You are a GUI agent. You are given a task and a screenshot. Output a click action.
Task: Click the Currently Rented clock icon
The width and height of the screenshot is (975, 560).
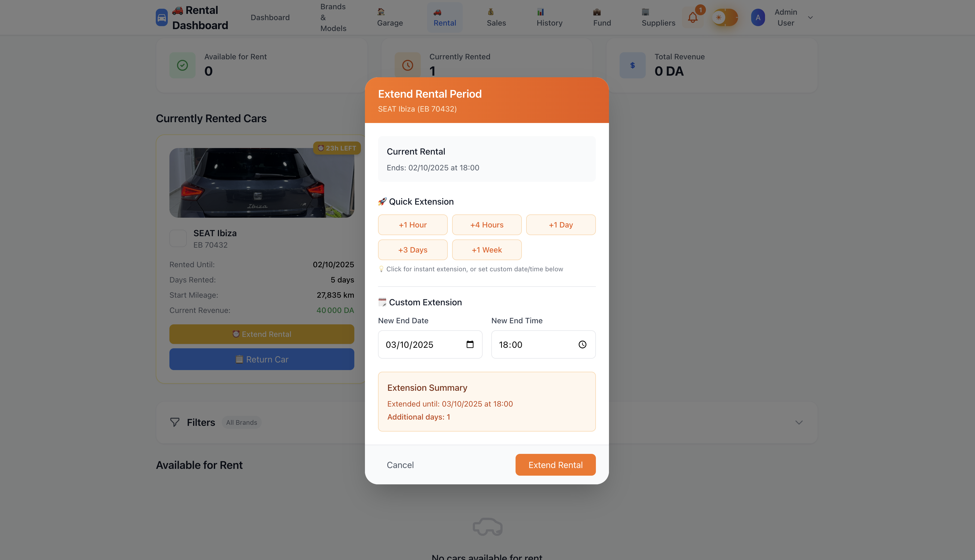408,65
